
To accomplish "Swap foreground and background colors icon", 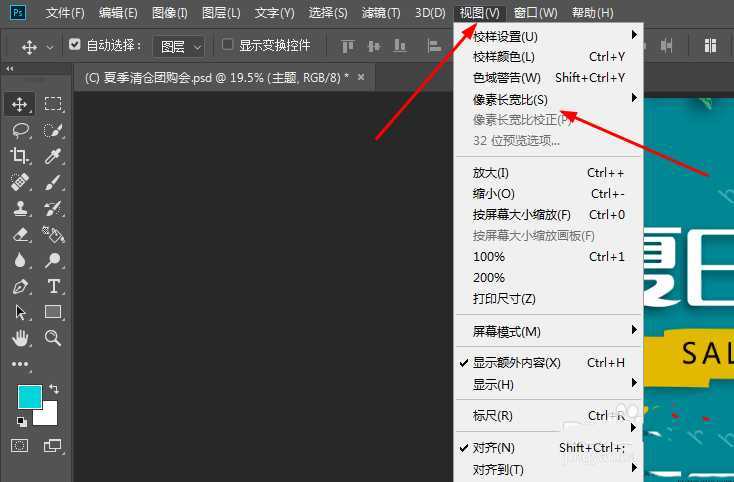I will (x=54, y=388).
